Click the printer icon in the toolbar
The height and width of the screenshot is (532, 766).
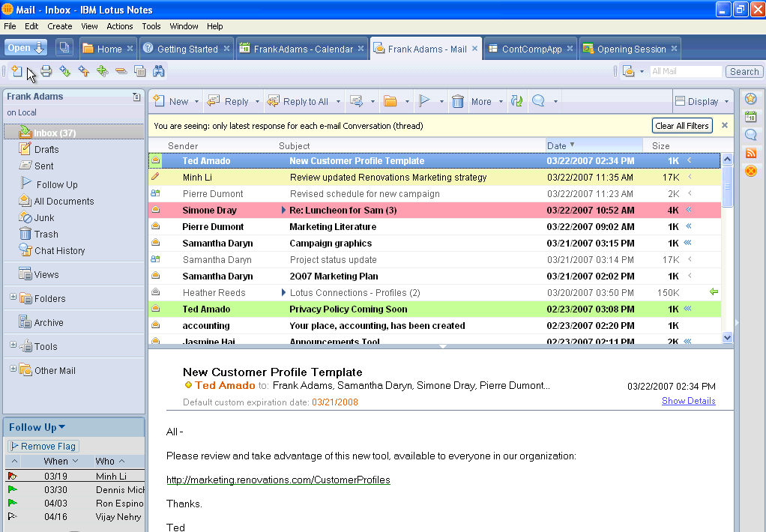tap(46, 71)
